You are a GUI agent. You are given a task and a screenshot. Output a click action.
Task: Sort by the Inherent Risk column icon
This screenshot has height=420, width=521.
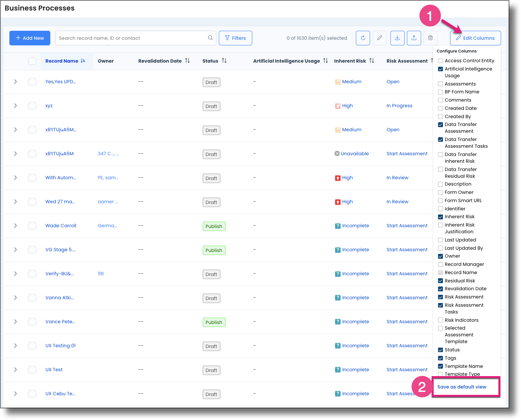pos(371,61)
